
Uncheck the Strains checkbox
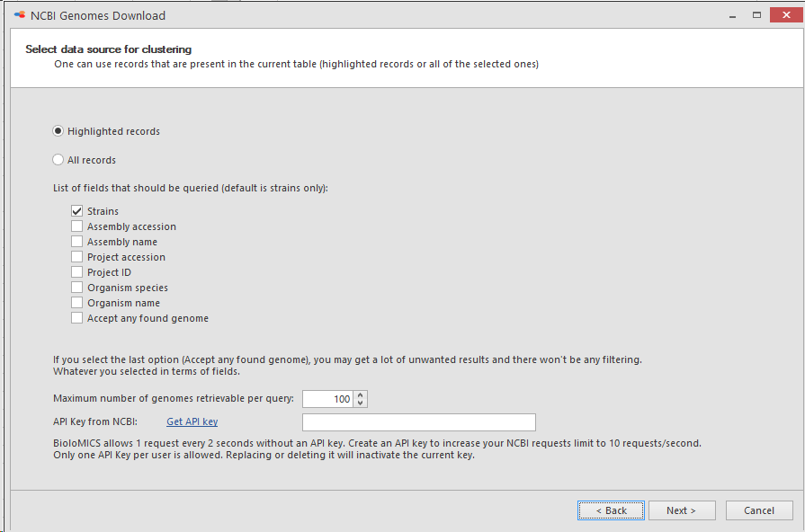[x=77, y=211]
